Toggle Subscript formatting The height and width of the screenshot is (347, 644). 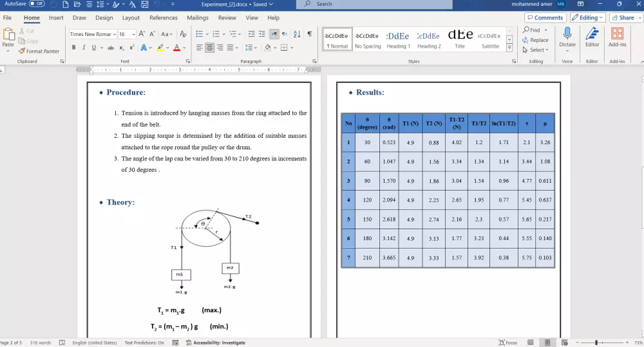coord(122,48)
